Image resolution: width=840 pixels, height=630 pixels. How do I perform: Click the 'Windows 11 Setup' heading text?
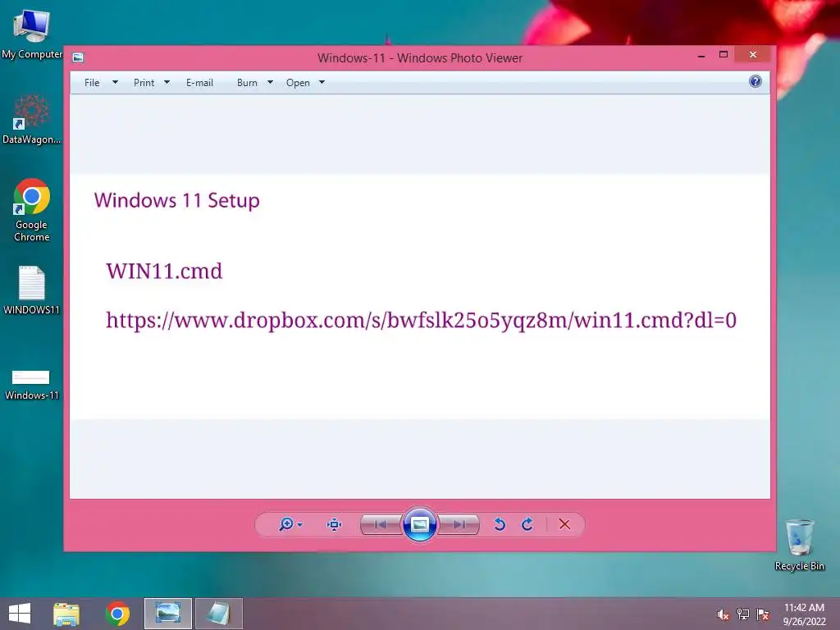177,200
